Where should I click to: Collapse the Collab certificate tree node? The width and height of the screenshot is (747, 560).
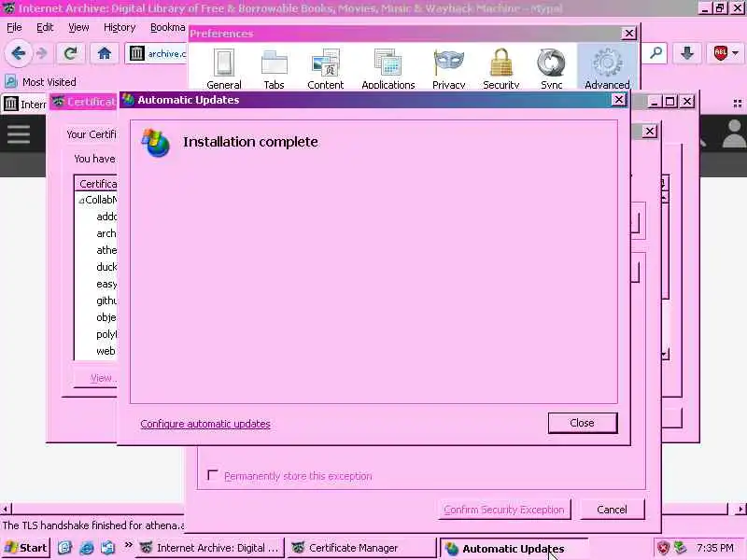click(x=81, y=201)
